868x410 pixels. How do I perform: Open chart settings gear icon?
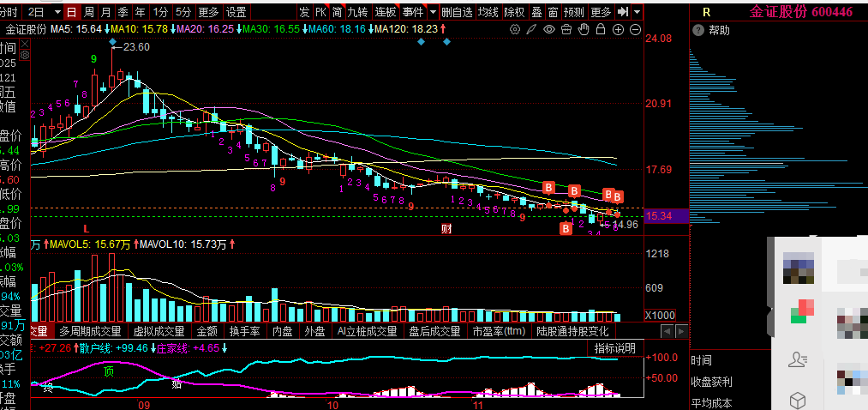515,29
